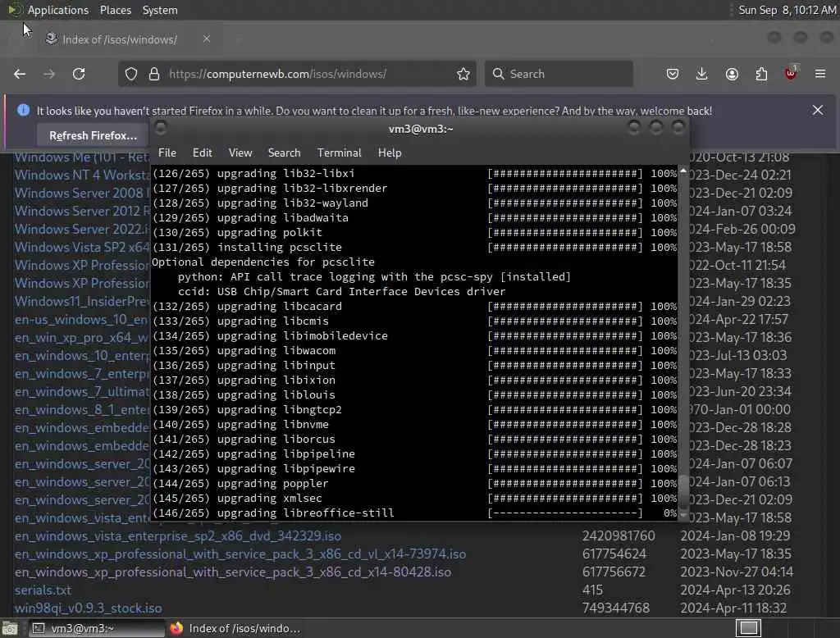
Task: Open the Windows Vista SP2 x64 link
Action: click(x=82, y=247)
